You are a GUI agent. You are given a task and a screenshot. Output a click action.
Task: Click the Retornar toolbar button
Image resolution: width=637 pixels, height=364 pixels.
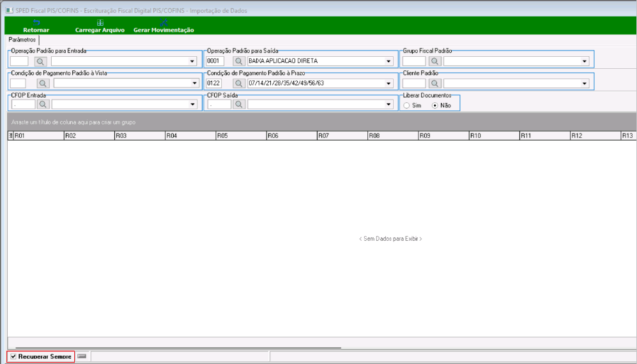(x=36, y=26)
